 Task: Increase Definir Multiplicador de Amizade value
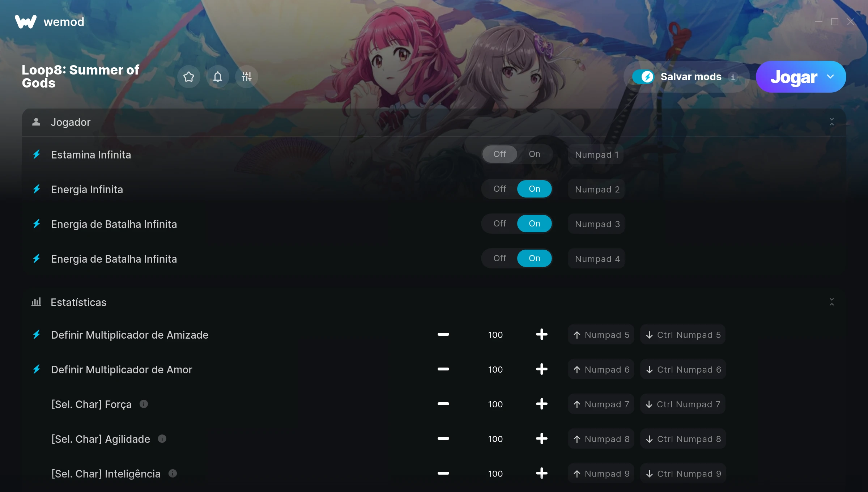[x=542, y=335]
